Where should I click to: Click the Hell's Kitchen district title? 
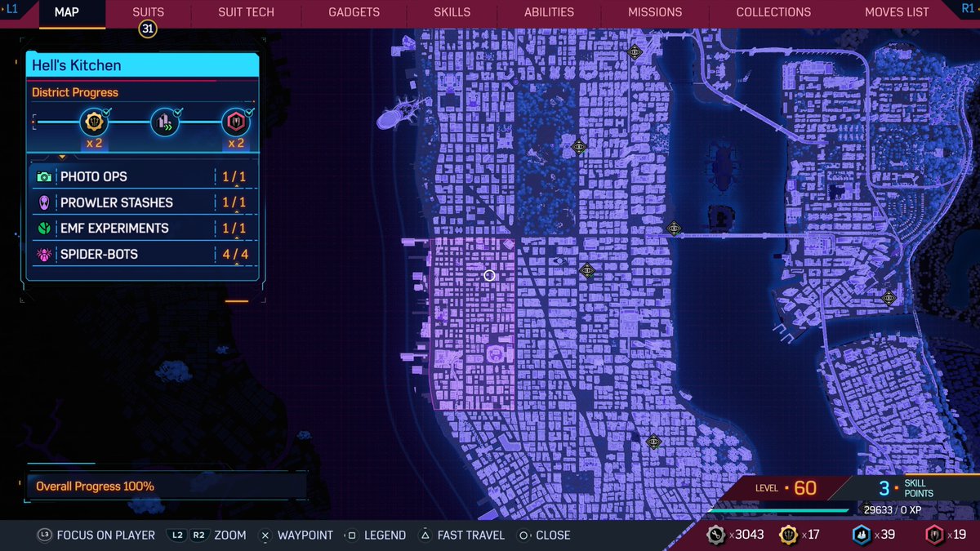point(77,65)
